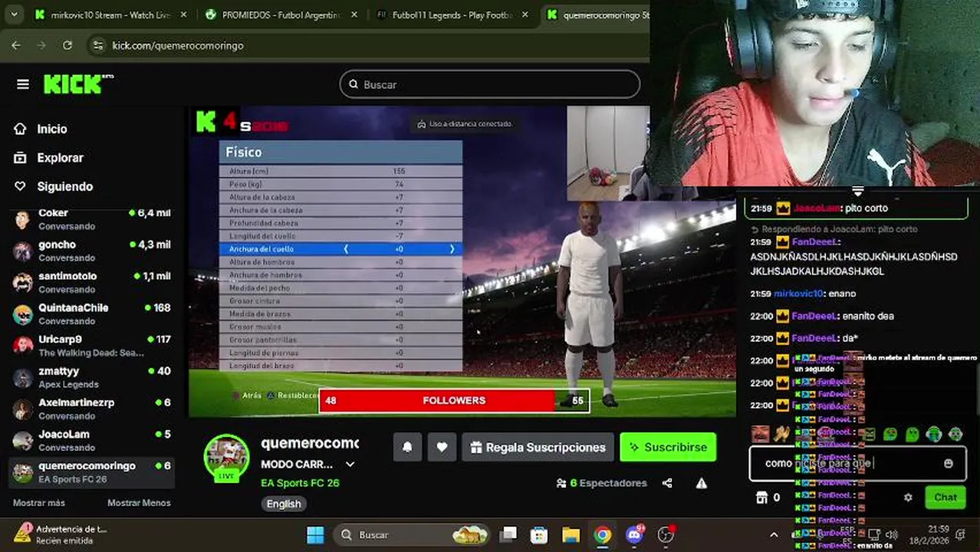
Task: Reload the browser page
Action: pyautogui.click(x=67, y=45)
